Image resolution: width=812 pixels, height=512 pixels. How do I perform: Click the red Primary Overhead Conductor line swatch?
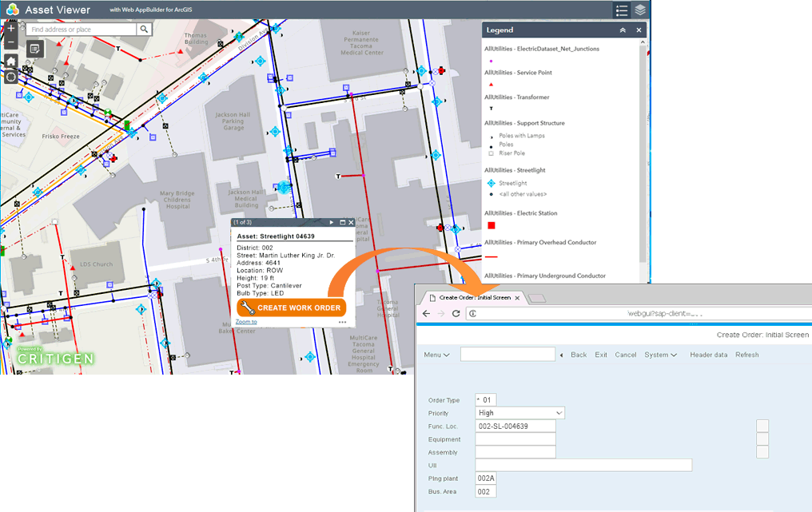pyautogui.click(x=491, y=256)
